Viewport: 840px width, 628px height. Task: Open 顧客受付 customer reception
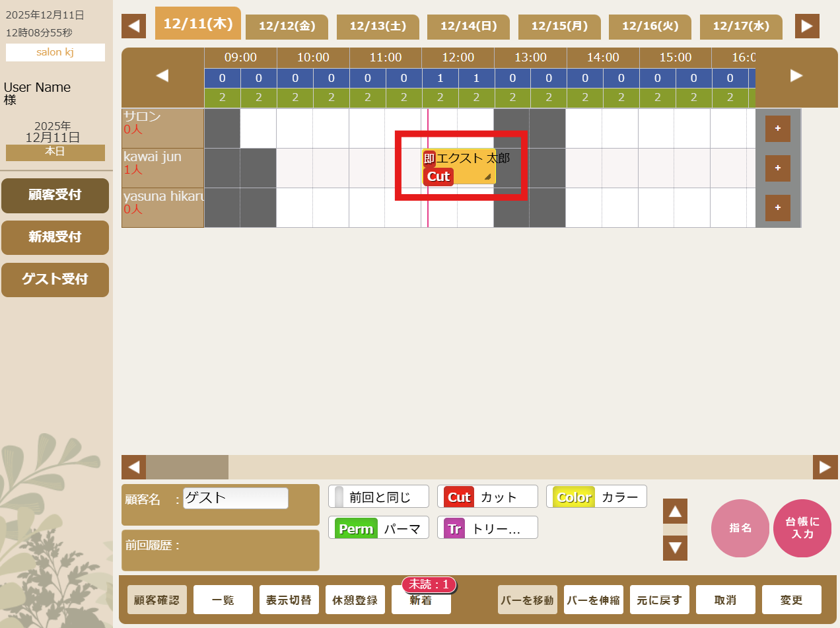55,195
